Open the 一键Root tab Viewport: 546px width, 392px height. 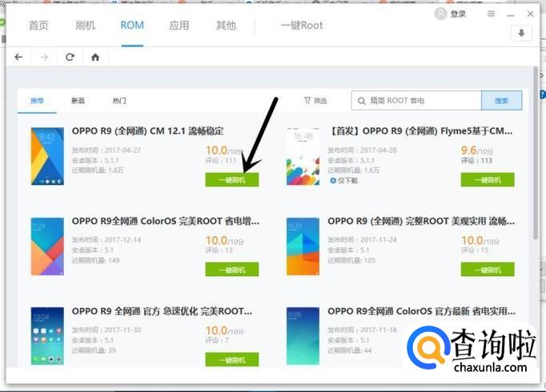pyautogui.click(x=302, y=26)
